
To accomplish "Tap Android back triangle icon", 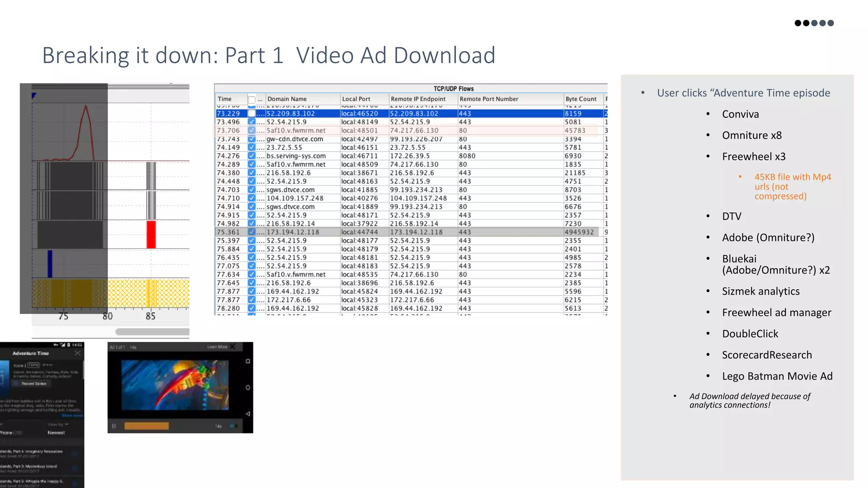I will 248,414.
